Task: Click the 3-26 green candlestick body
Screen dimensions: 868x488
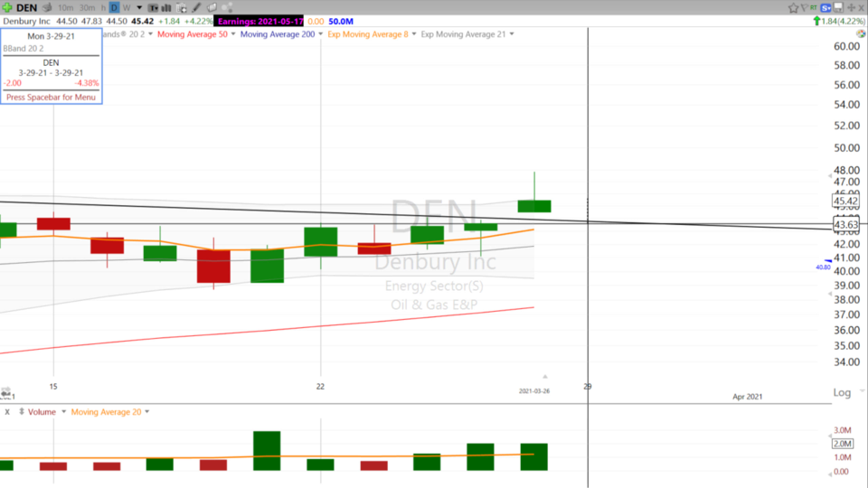Action: tap(534, 206)
